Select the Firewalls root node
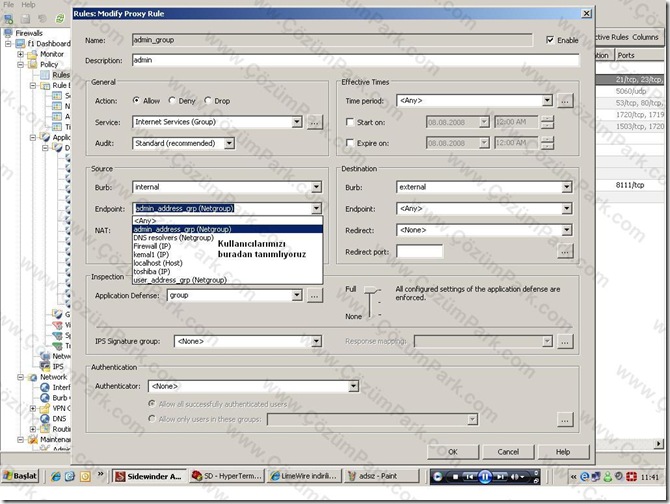The image size is (670, 504). [29, 33]
